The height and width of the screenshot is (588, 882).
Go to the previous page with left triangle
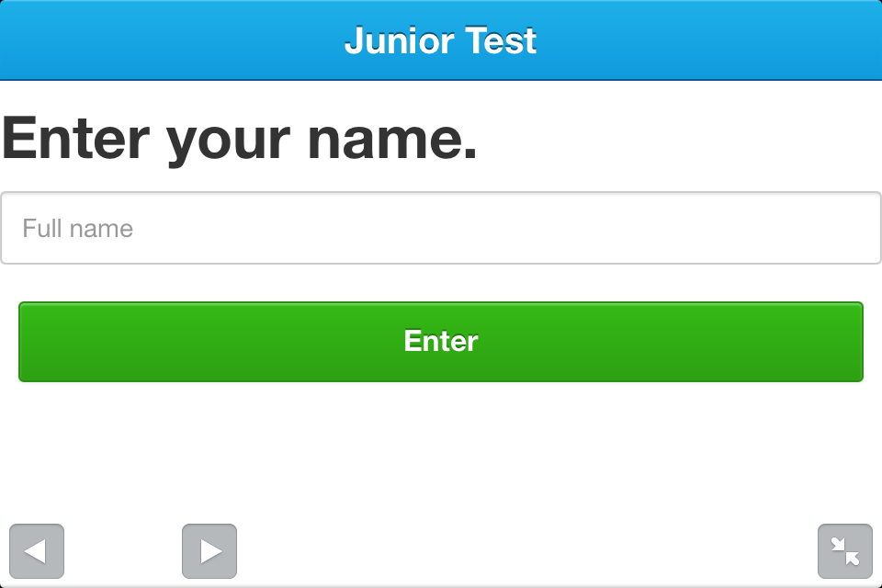37,551
